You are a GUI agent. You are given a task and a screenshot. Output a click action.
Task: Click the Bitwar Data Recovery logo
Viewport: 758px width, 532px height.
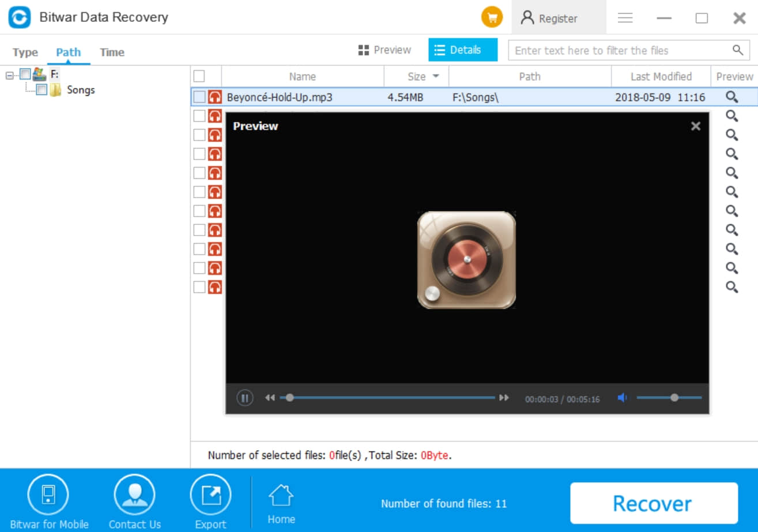click(x=19, y=17)
